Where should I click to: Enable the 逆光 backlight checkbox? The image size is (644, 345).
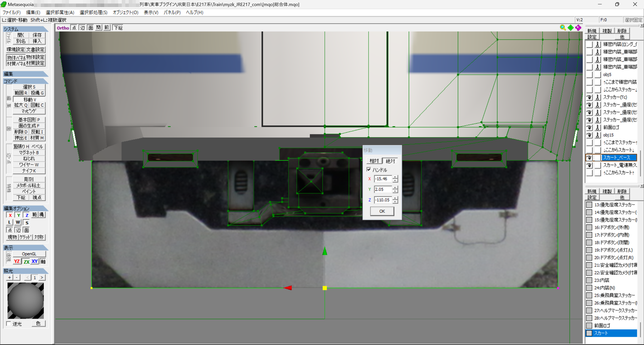[8, 324]
